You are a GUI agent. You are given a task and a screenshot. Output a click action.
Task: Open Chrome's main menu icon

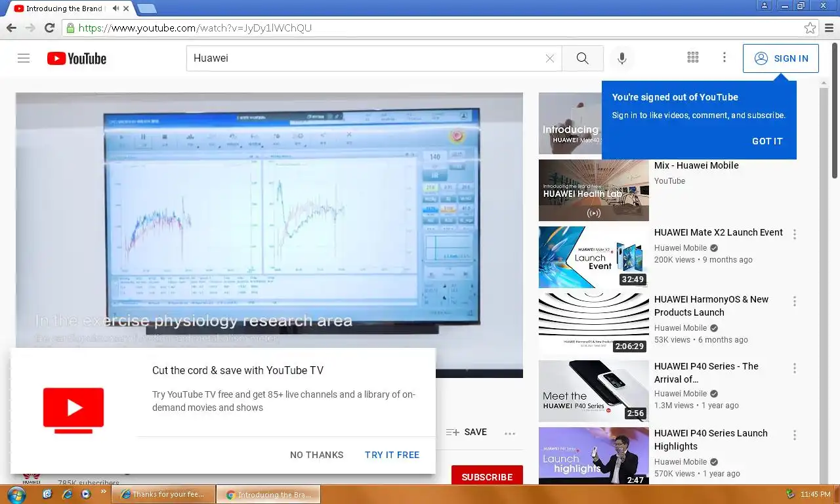[x=829, y=28]
